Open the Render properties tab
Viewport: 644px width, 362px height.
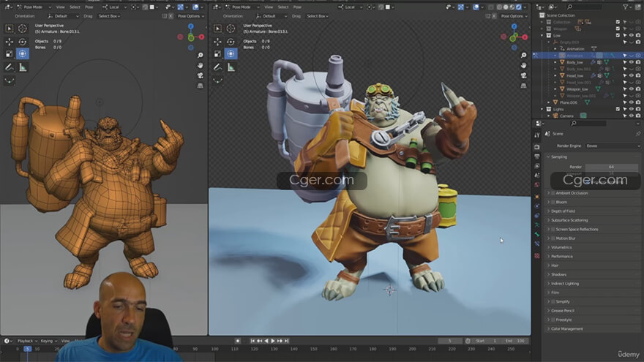[537, 147]
